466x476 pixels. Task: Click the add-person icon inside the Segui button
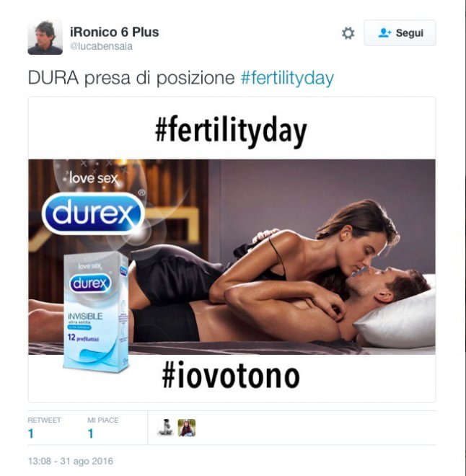coord(385,32)
